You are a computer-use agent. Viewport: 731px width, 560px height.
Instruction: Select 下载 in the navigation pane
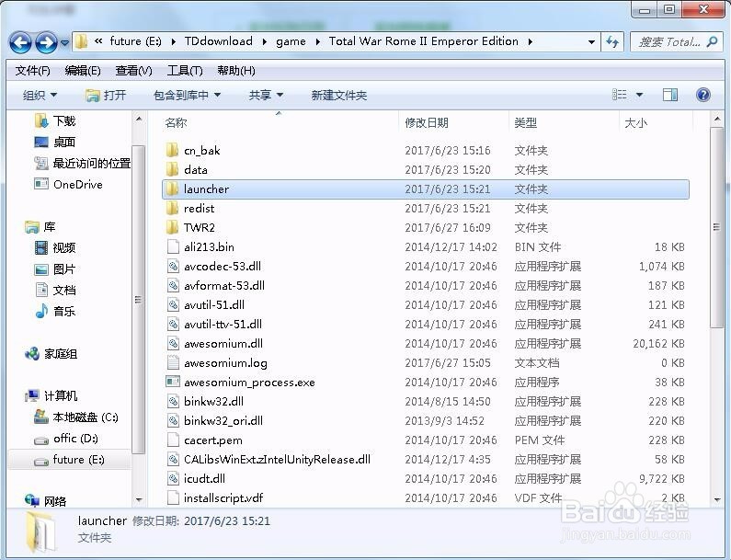point(55,121)
